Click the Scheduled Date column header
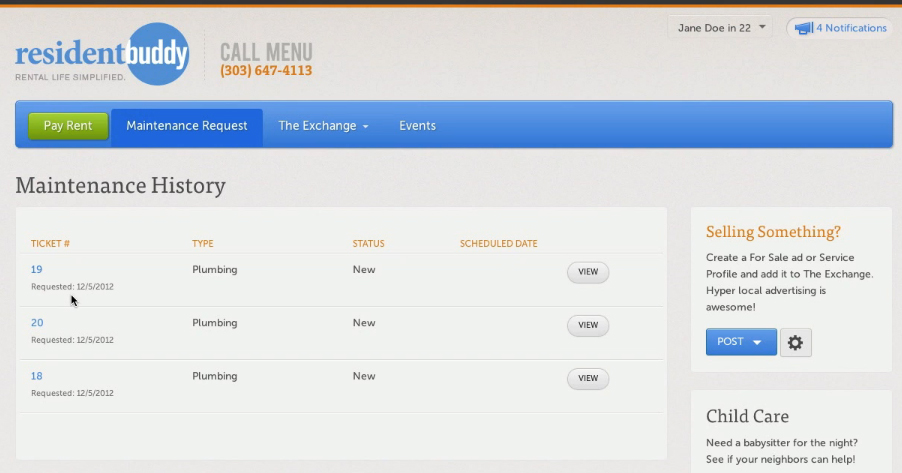The height and width of the screenshot is (473, 902). 498,244
